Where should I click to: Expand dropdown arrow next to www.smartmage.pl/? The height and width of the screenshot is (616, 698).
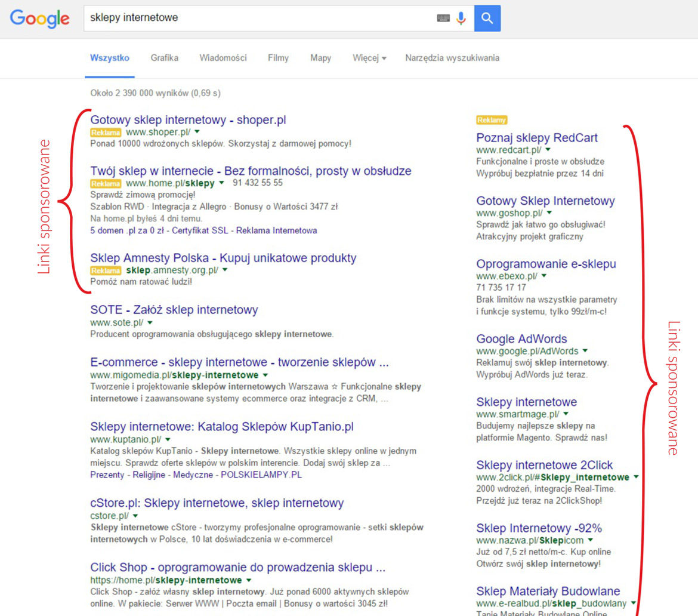coord(566,414)
